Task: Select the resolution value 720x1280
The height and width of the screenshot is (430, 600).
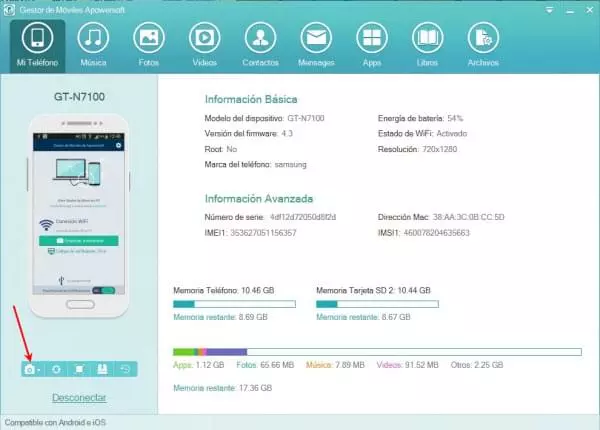Action: 440,149
